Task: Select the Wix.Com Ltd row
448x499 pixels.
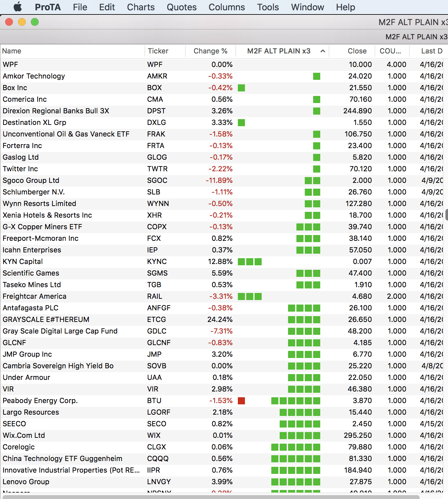Action: pyautogui.click(x=222, y=436)
